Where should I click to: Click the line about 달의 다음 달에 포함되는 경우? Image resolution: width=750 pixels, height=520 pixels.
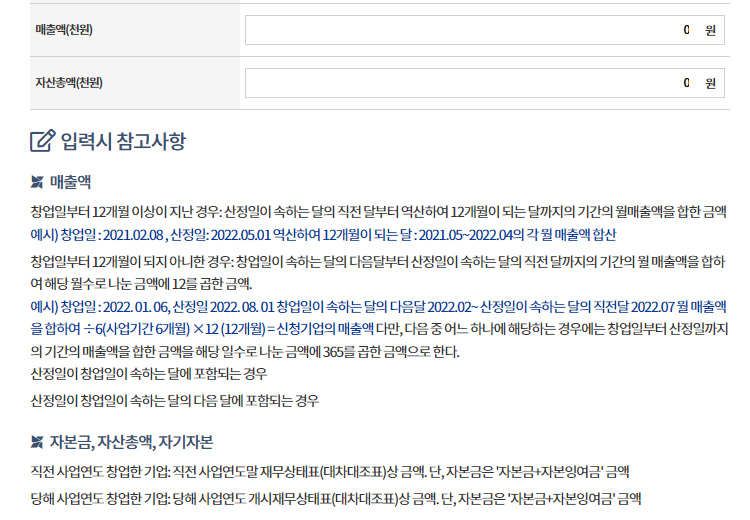pyautogui.click(x=175, y=401)
